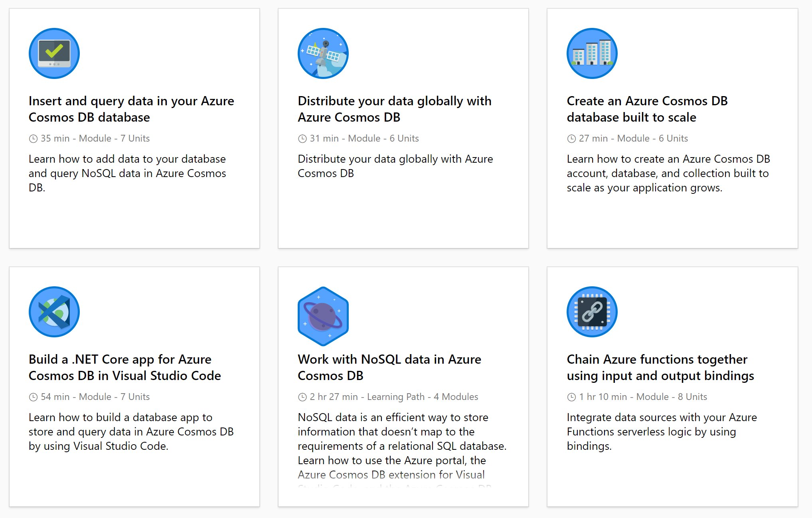The height and width of the screenshot is (518, 812).
Task: Select 'Integrate data sources' card description
Action: 661,431
